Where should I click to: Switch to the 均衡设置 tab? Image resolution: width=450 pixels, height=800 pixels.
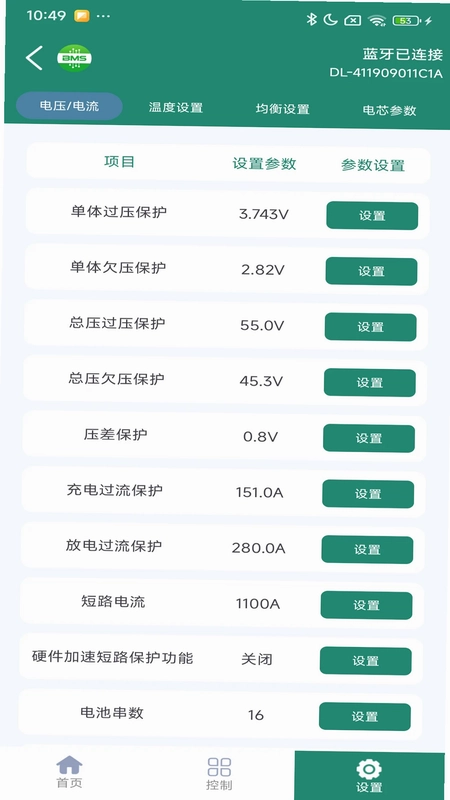(282, 109)
